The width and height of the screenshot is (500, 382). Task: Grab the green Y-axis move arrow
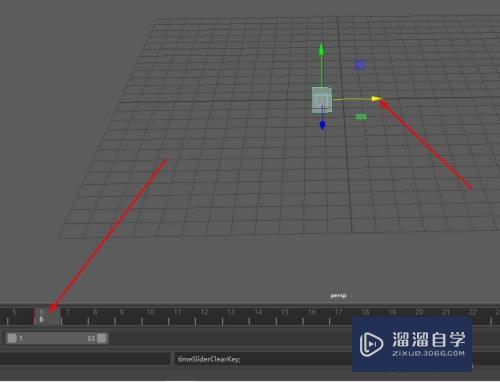point(321,49)
